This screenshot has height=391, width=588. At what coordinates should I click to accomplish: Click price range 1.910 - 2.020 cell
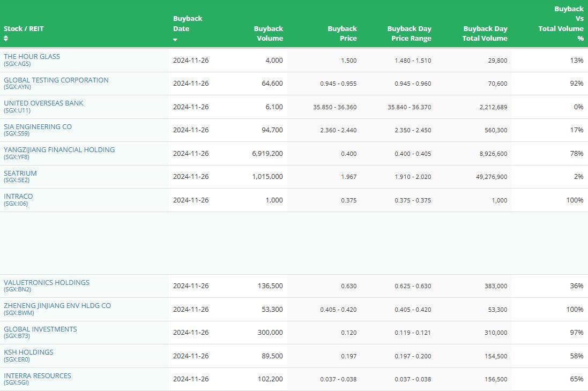click(x=413, y=177)
